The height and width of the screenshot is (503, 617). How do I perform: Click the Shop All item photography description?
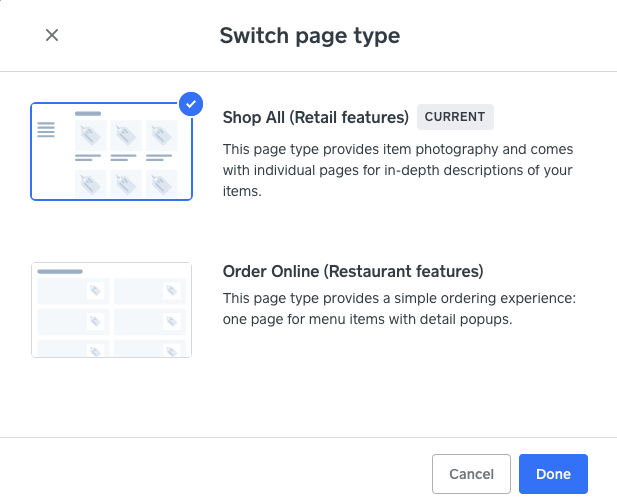[x=397, y=170]
